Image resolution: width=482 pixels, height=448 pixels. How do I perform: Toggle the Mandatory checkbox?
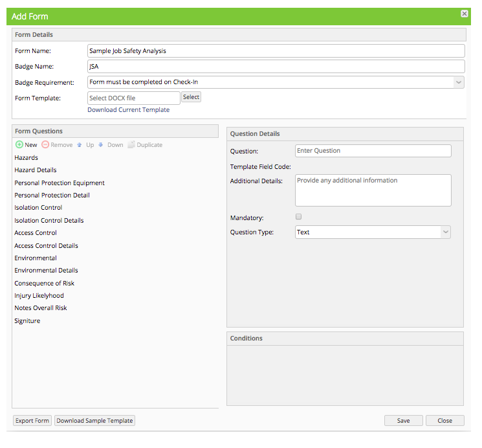(298, 217)
